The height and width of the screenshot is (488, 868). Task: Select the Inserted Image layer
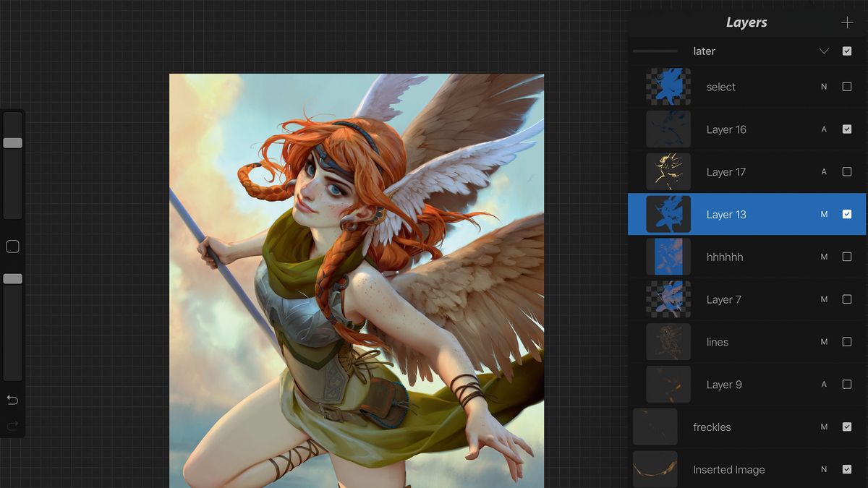[745, 469]
